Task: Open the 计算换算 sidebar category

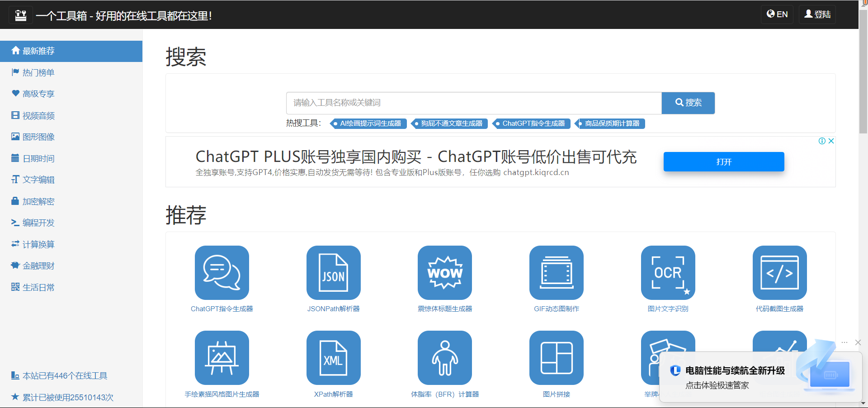Action: click(71, 245)
